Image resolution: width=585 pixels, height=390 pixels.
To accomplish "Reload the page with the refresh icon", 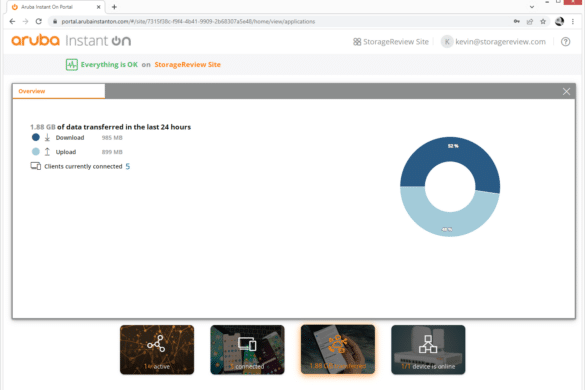I will tap(39, 22).
